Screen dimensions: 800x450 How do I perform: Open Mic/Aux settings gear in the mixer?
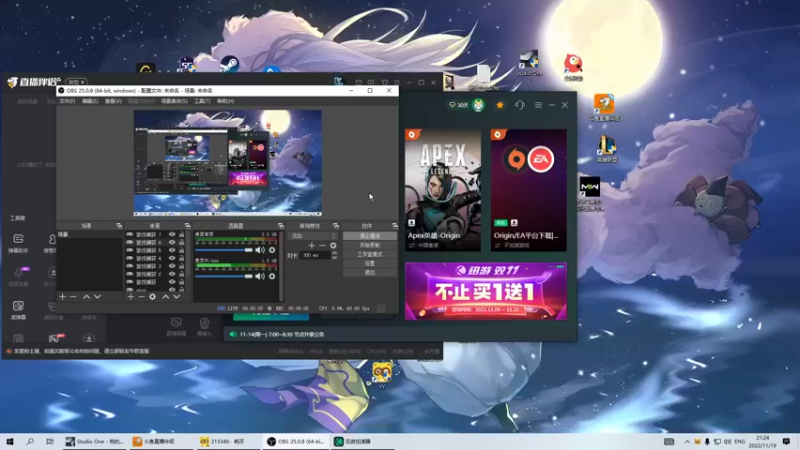pyautogui.click(x=272, y=276)
